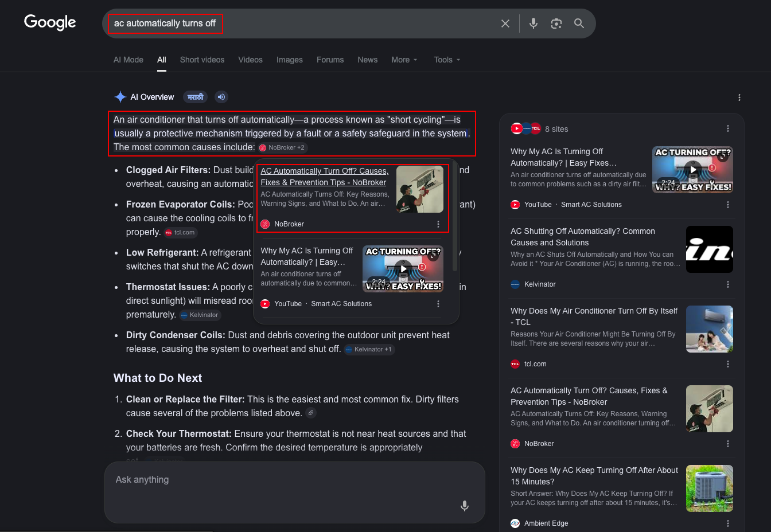Open the Forums tab
Screen dimensions: 771x532
(330, 60)
